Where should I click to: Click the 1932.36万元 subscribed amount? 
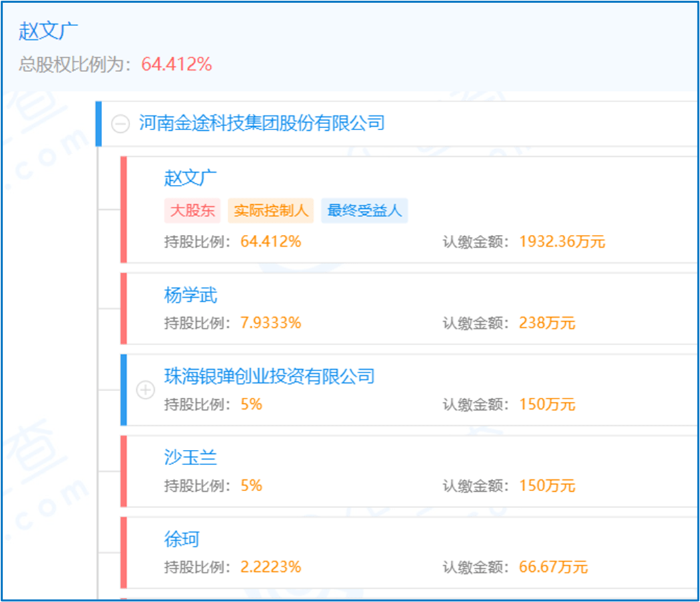562,242
